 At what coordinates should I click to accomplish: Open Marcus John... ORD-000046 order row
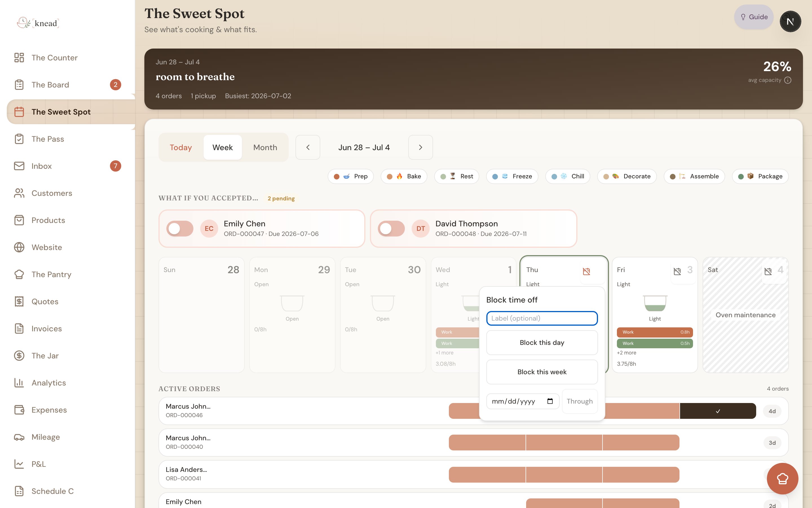pyautogui.click(x=473, y=411)
